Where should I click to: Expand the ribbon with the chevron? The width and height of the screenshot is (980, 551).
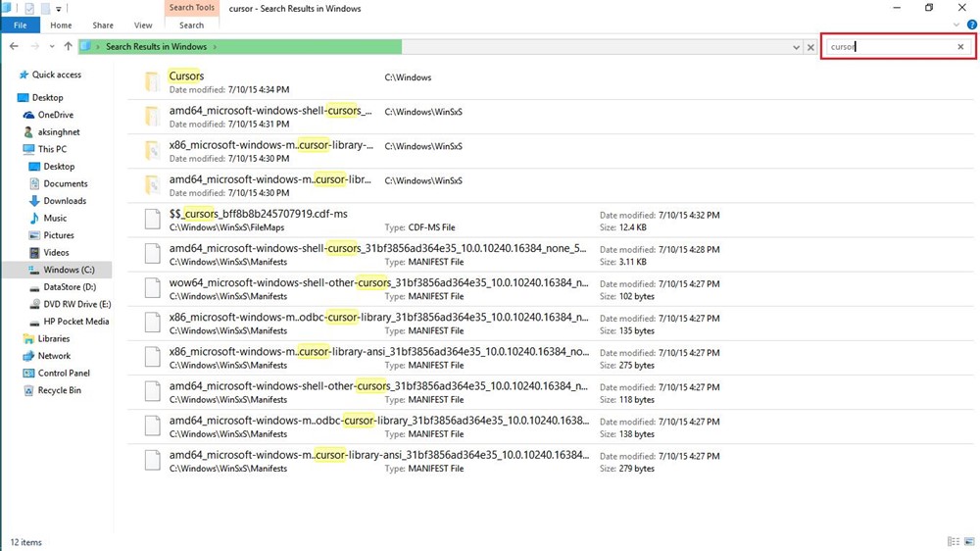coord(957,25)
